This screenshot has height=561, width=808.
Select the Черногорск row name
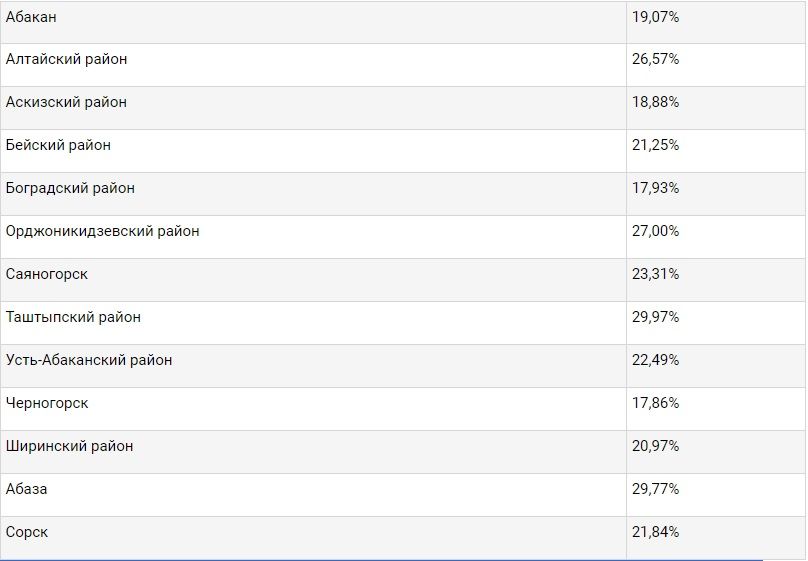[x=47, y=403]
